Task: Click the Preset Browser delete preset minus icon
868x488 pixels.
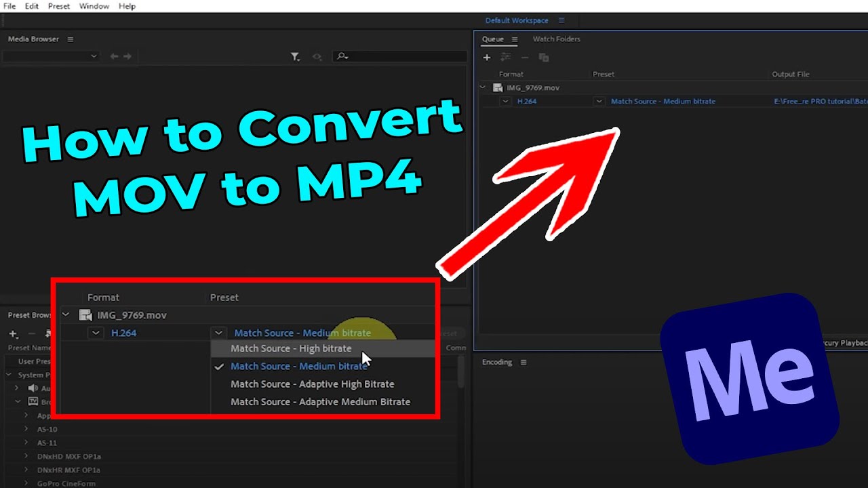Action: (x=31, y=333)
